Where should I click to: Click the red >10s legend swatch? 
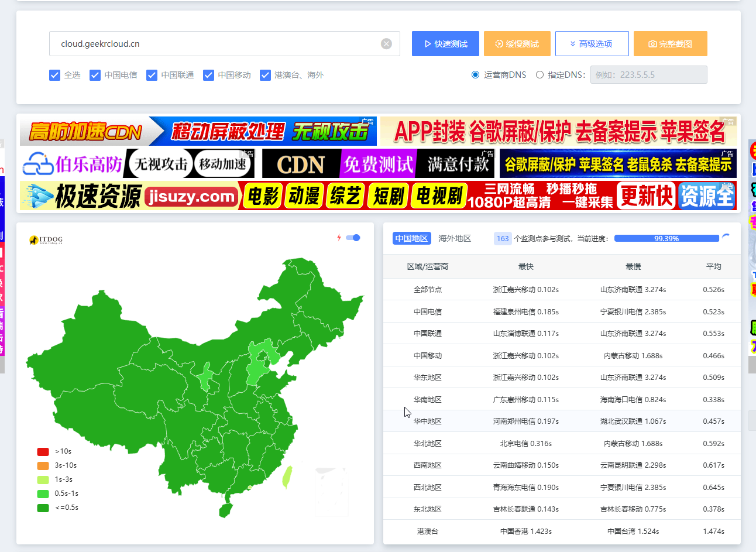point(43,451)
